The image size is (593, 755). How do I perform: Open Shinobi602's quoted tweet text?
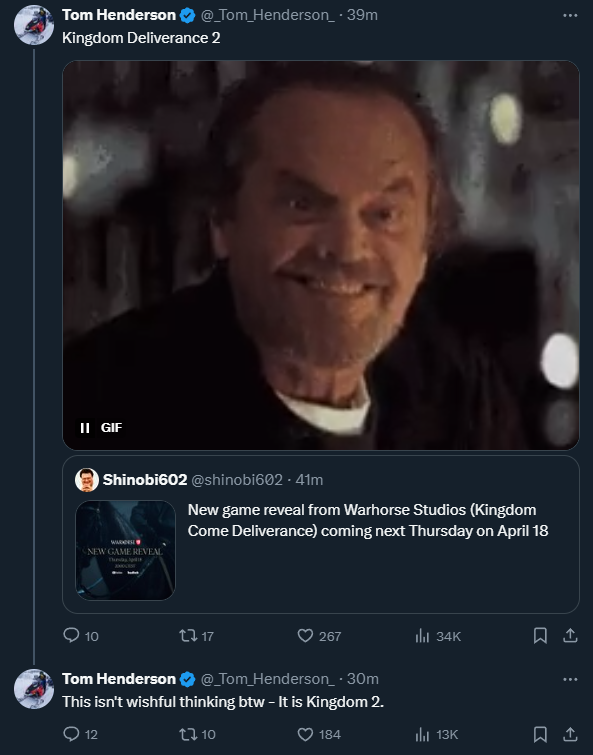368,520
